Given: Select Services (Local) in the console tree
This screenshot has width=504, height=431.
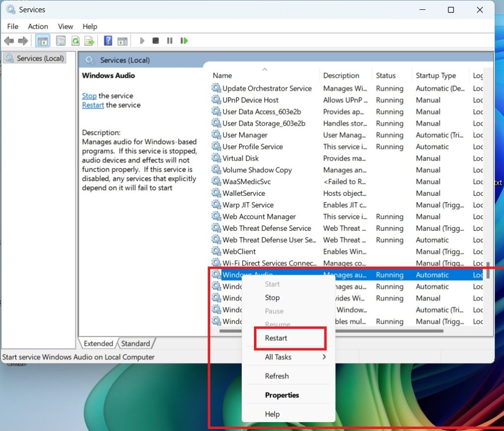Looking at the screenshot, I should click(x=35, y=58).
